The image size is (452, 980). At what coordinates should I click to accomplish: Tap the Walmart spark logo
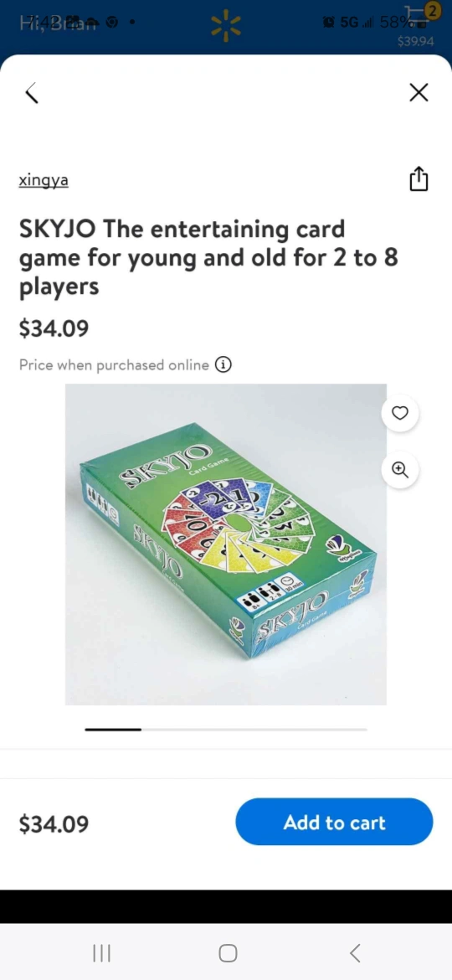pyautogui.click(x=225, y=27)
